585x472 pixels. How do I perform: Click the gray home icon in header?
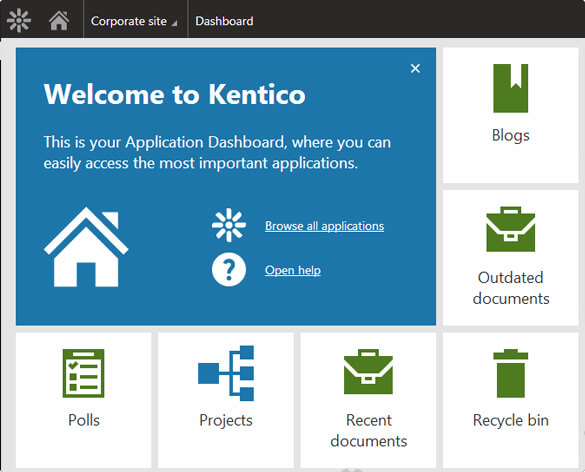(59, 21)
